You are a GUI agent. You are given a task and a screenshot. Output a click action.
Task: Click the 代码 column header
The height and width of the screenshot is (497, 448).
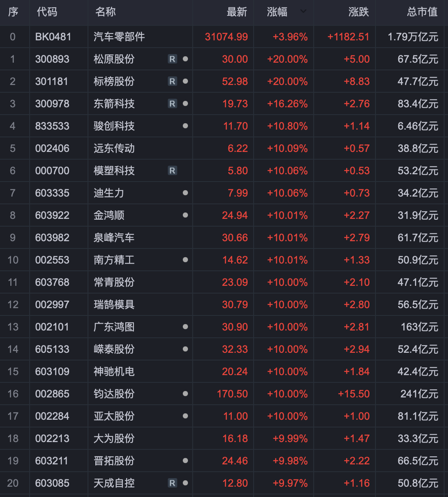47,12
